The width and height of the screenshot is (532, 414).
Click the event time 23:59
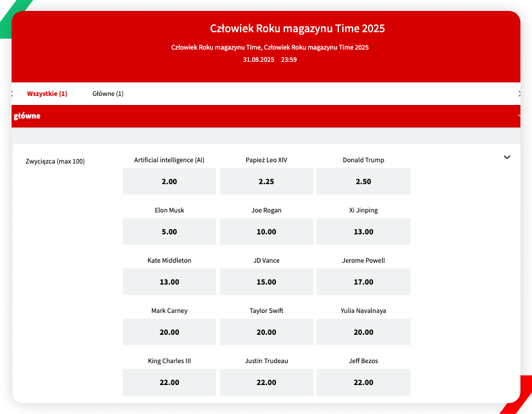289,60
